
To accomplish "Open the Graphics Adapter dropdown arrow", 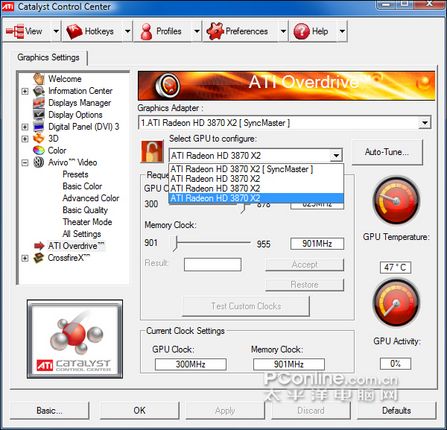I will click(425, 123).
